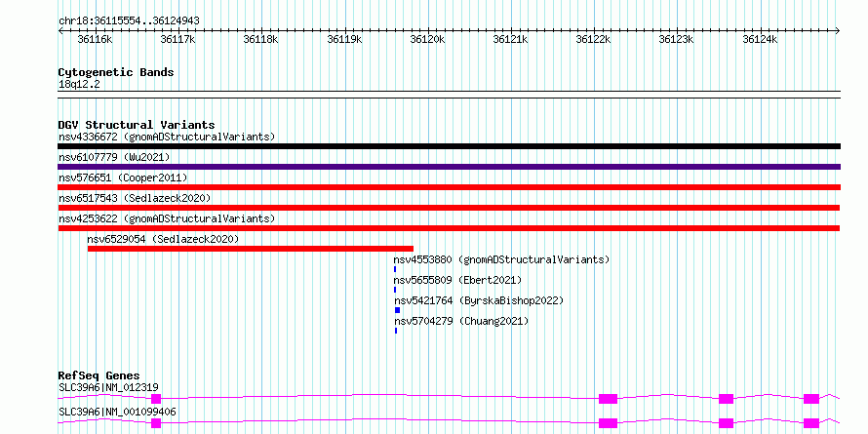Screen dimensions: 868x434
Task: Click the 18q12.2 band label
Action: coord(79,84)
